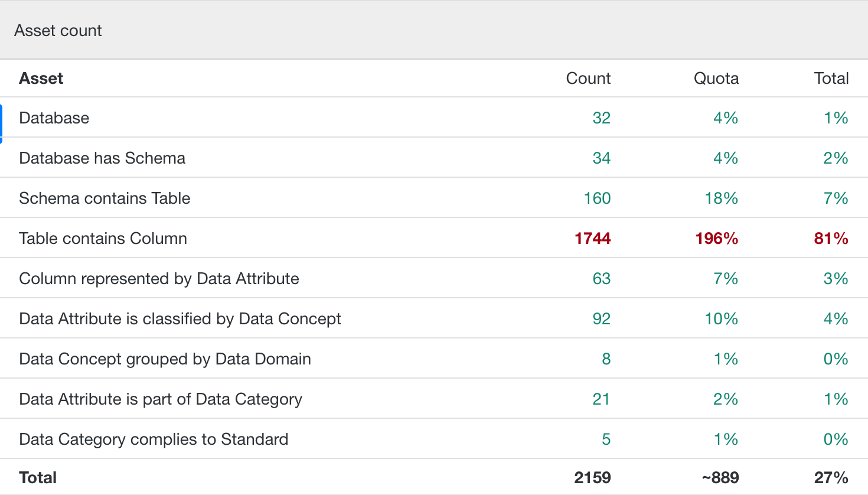This screenshot has height=495, width=868.
Task: Click 0% total in Data Domain row
Action: (836, 359)
